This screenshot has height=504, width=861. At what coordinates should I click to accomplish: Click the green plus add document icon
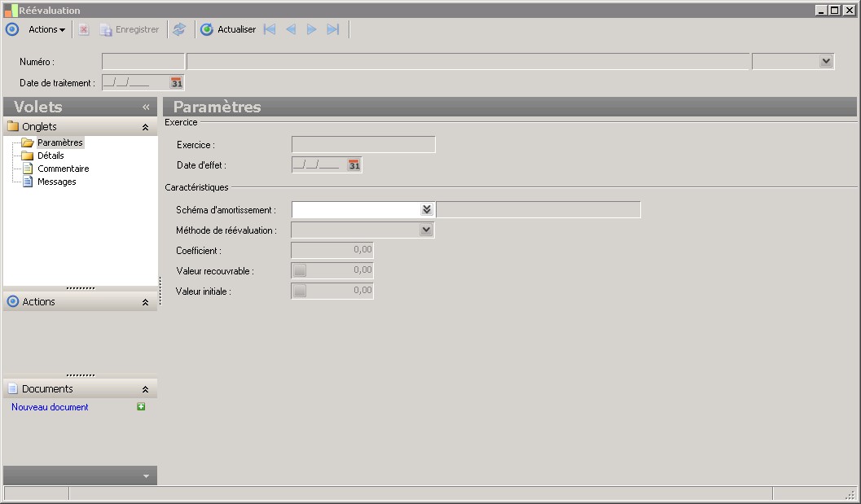tap(141, 407)
